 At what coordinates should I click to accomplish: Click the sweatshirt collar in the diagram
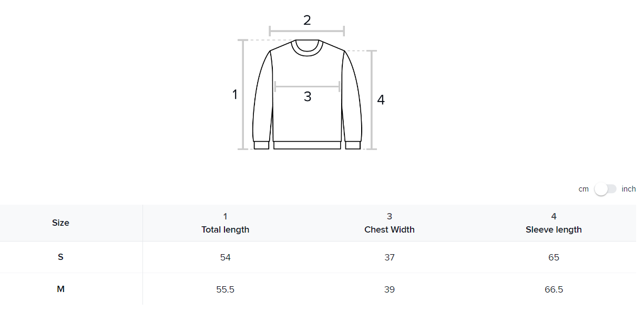307,48
